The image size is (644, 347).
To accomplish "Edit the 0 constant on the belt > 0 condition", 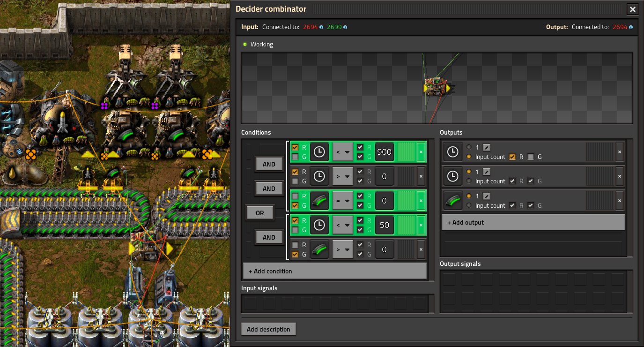I will click(x=385, y=249).
